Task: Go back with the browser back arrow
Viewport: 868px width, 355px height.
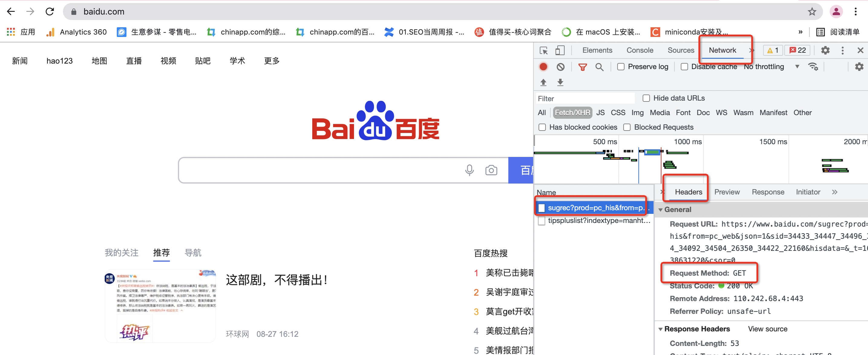Action: pyautogui.click(x=11, y=12)
